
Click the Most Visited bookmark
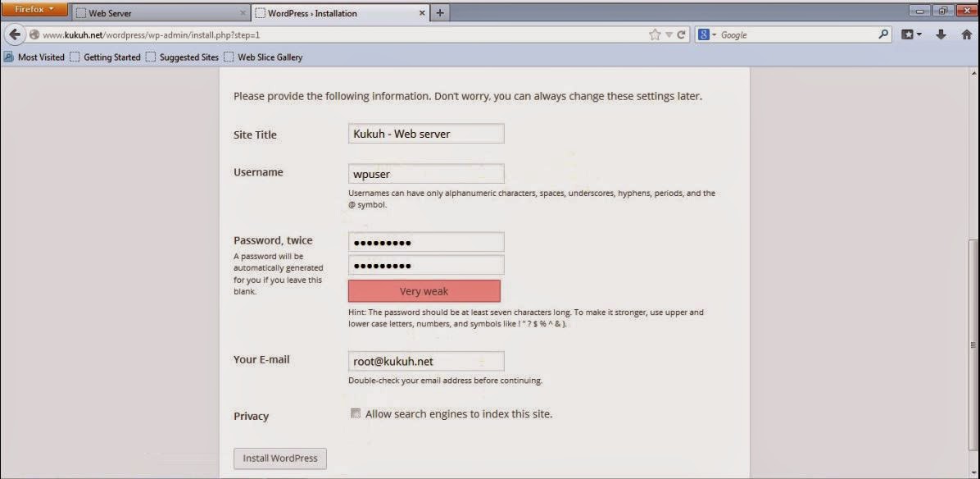(x=34, y=57)
